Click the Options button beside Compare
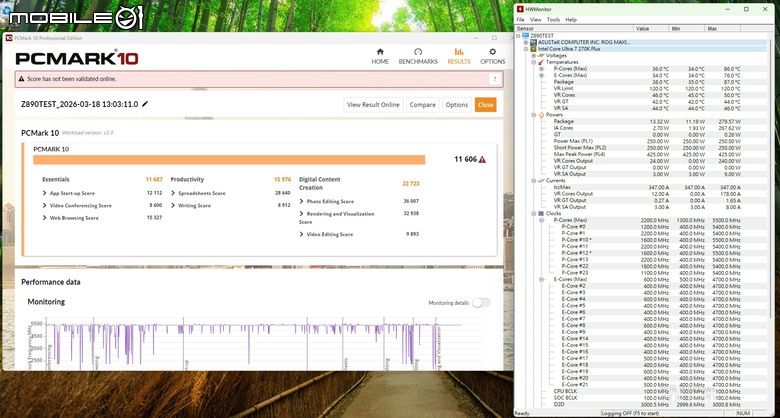Viewport: 780px width, 418px height. 457,104
